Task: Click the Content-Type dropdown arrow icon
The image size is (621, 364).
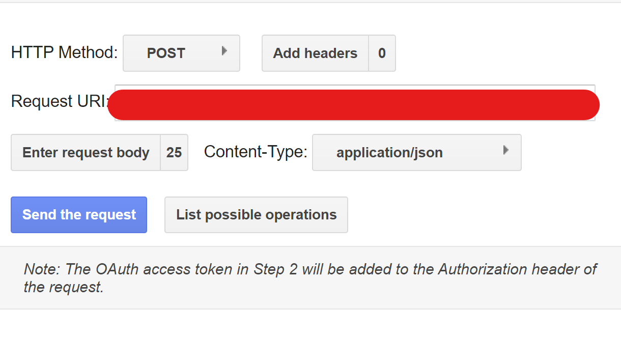Action: 505,150
